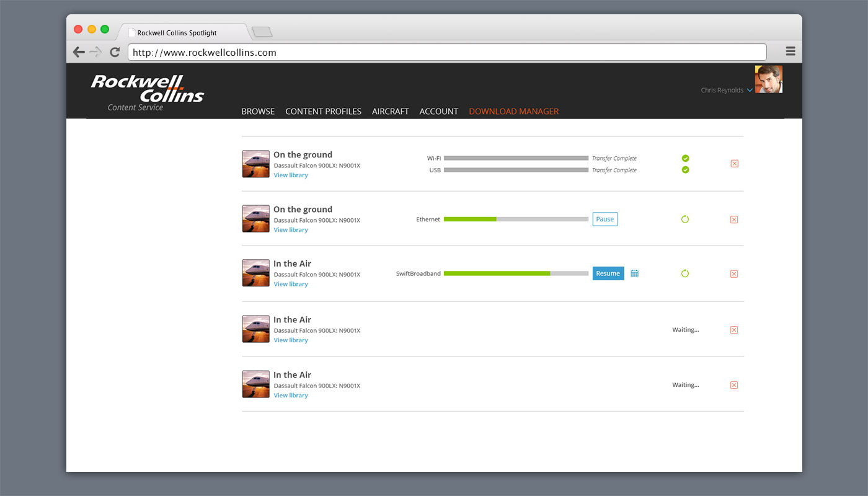Select the DOWNLOAD MANAGER menu item
This screenshot has height=496, width=868.
click(514, 112)
